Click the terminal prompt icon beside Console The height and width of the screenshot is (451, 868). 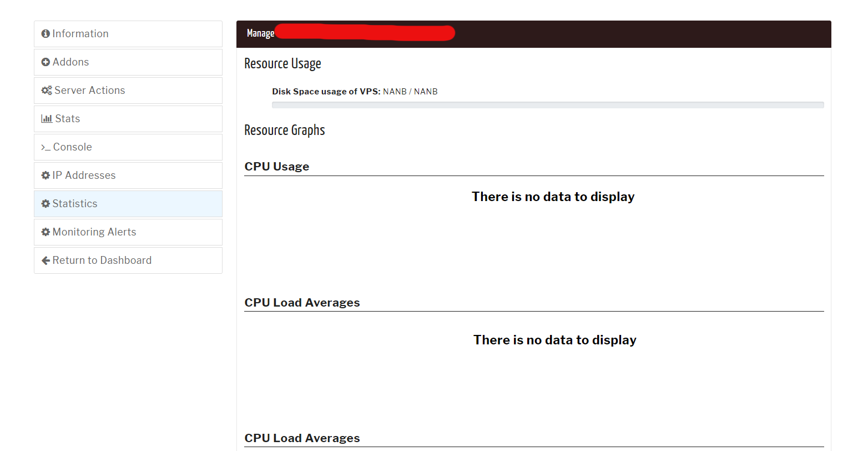46,147
